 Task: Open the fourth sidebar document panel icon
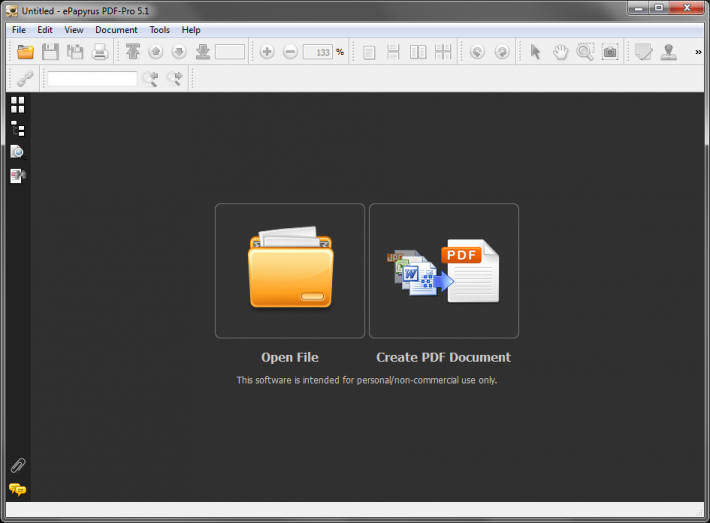[x=18, y=176]
